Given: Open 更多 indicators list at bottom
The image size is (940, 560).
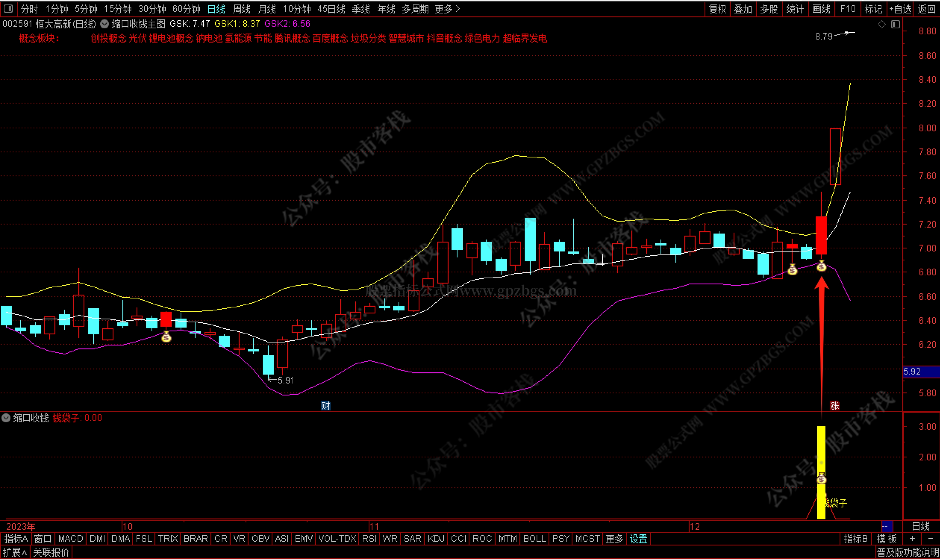Looking at the screenshot, I should point(614,539).
